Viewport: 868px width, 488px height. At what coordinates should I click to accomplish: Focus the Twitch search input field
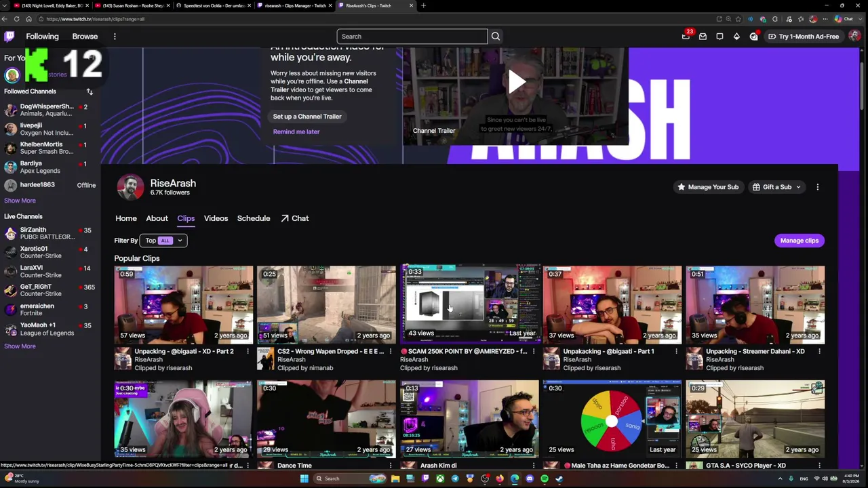[x=412, y=37]
